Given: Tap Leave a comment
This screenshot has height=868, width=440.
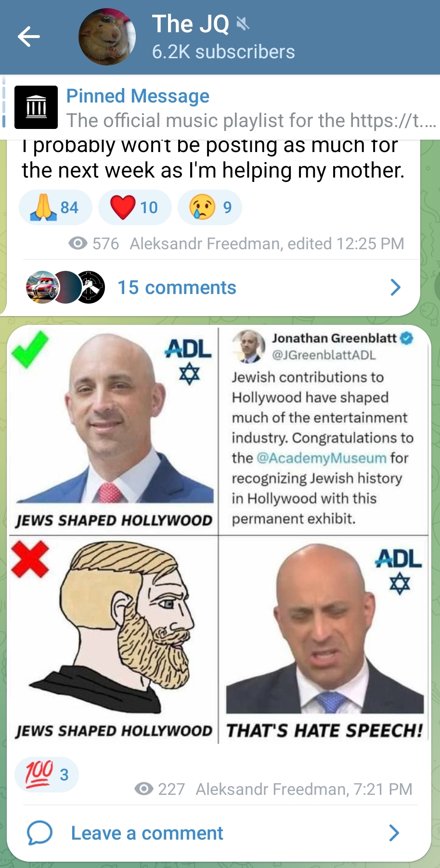Looking at the screenshot, I should pyautogui.click(x=147, y=833).
